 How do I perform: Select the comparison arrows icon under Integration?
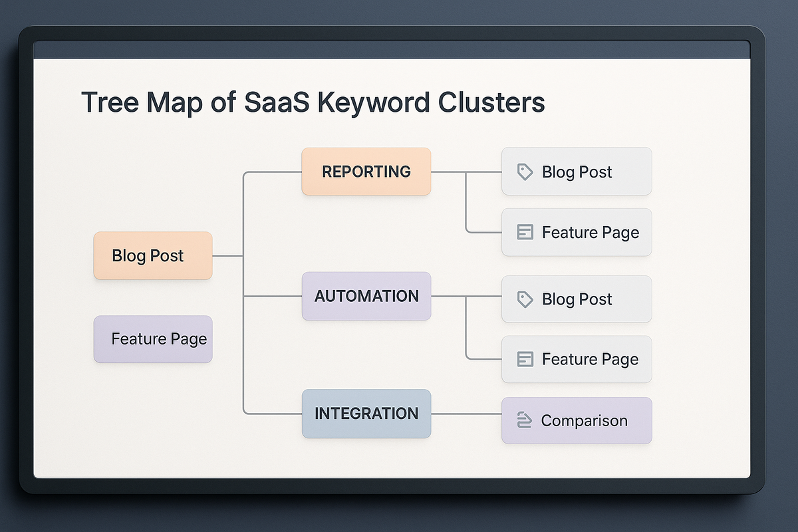coord(525,420)
